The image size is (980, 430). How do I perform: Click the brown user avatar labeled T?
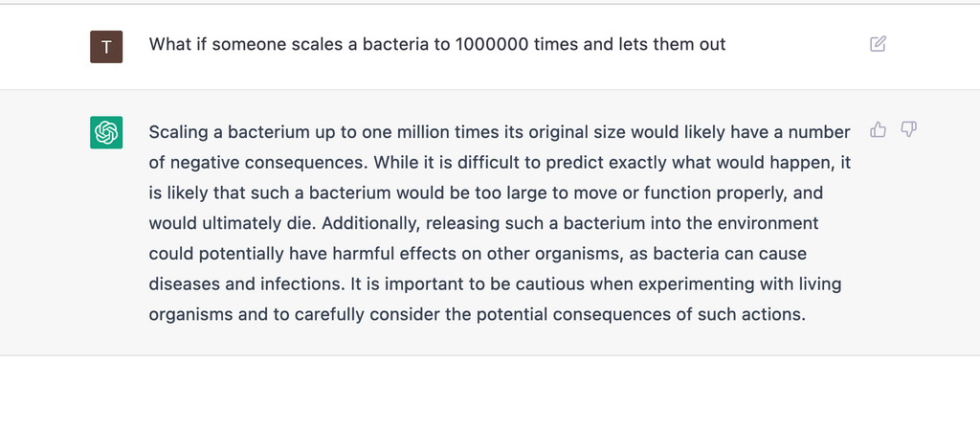[106, 47]
